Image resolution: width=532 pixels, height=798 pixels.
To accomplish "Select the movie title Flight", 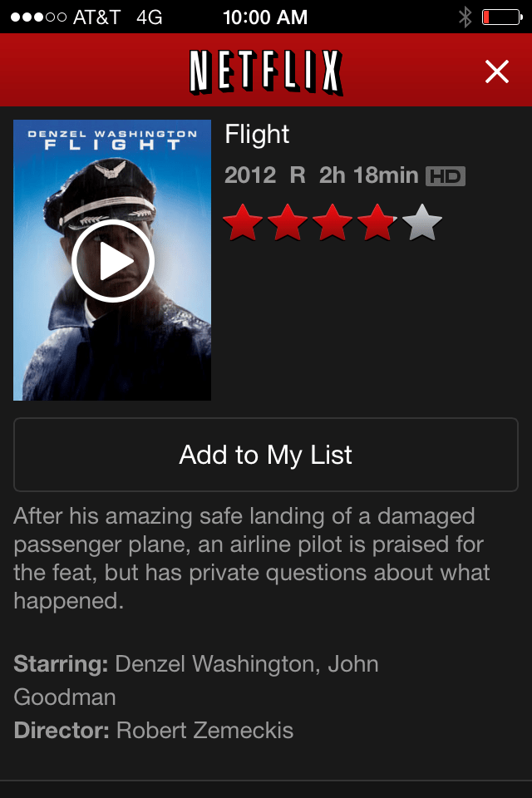I will point(257,135).
